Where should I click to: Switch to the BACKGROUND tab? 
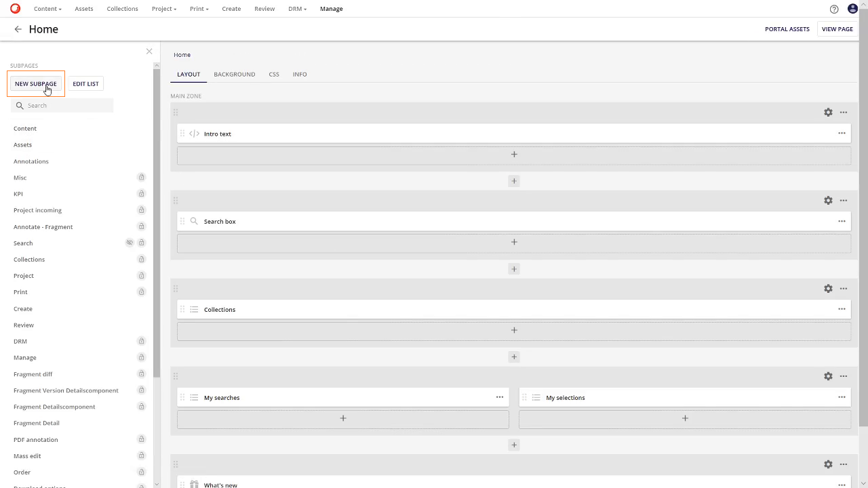click(234, 75)
